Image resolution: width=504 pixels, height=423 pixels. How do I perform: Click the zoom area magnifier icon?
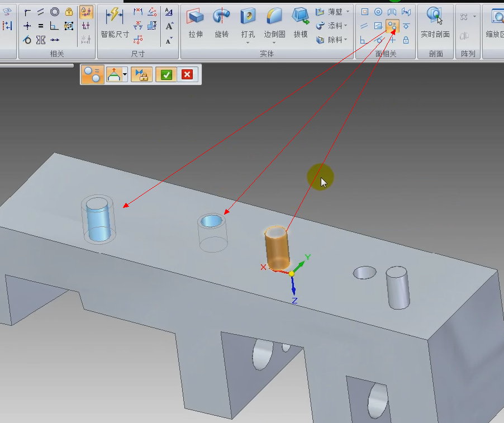pos(497,16)
